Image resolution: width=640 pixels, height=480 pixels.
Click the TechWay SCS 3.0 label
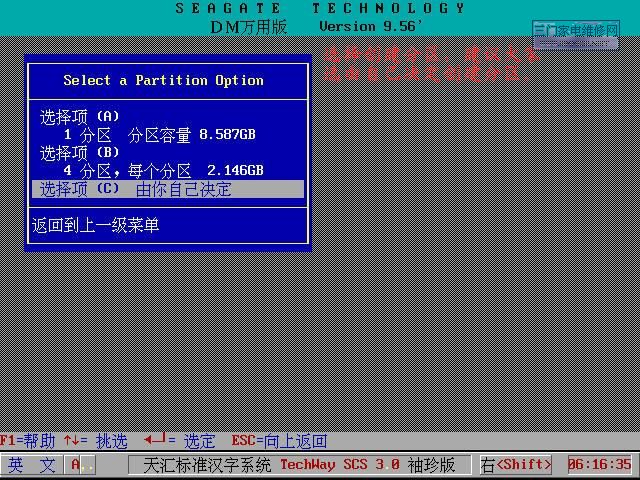[x=339, y=465]
